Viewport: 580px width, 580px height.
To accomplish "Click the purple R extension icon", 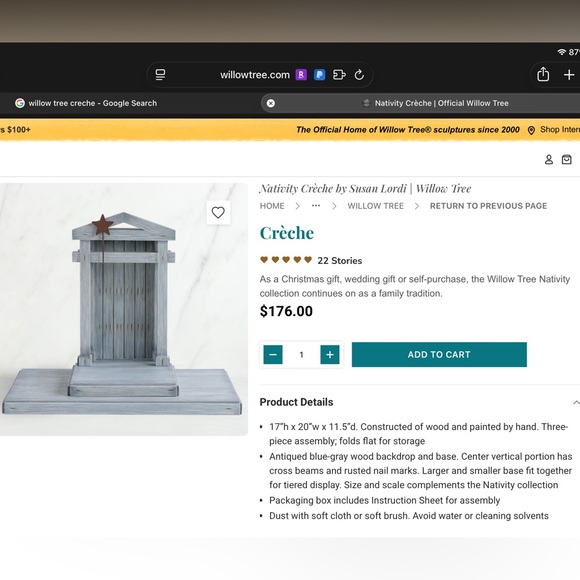I will (301, 75).
